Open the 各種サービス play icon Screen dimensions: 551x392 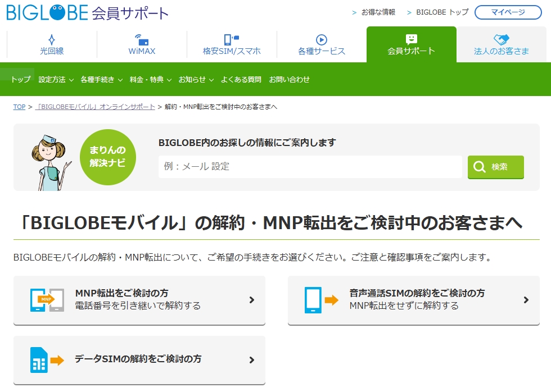click(321, 40)
